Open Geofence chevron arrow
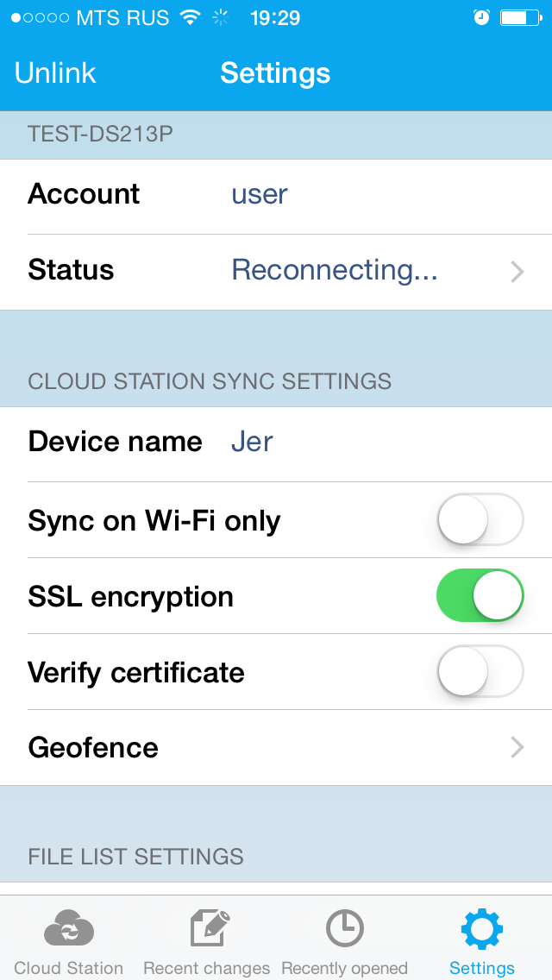552x980 pixels. 517,747
